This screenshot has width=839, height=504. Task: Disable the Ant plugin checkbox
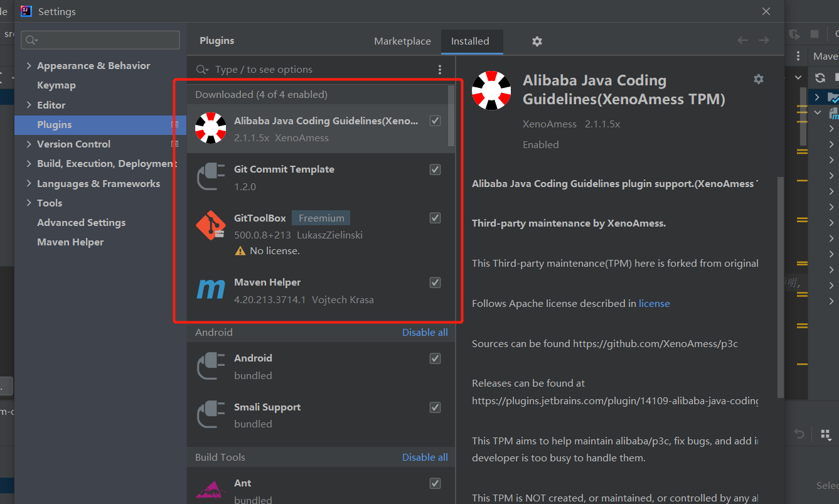[435, 483]
